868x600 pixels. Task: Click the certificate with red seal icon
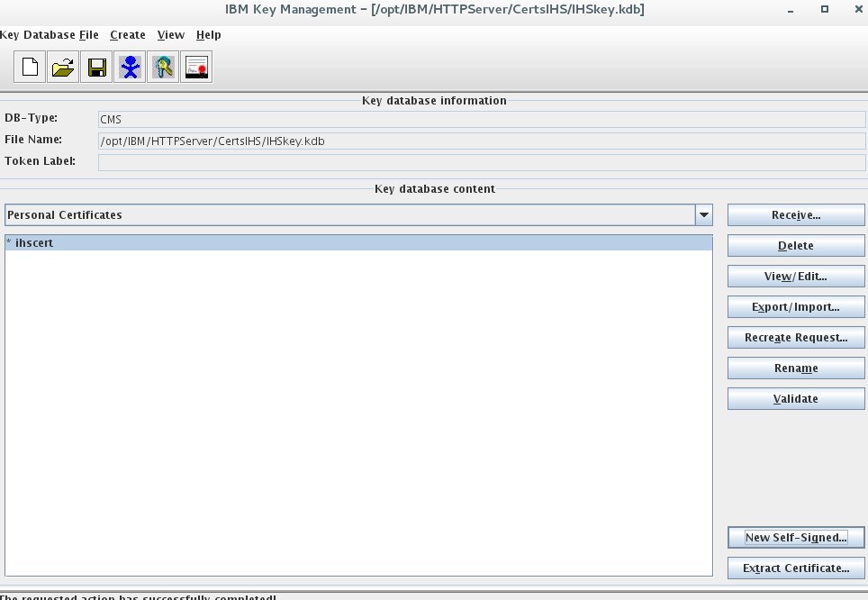point(196,67)
